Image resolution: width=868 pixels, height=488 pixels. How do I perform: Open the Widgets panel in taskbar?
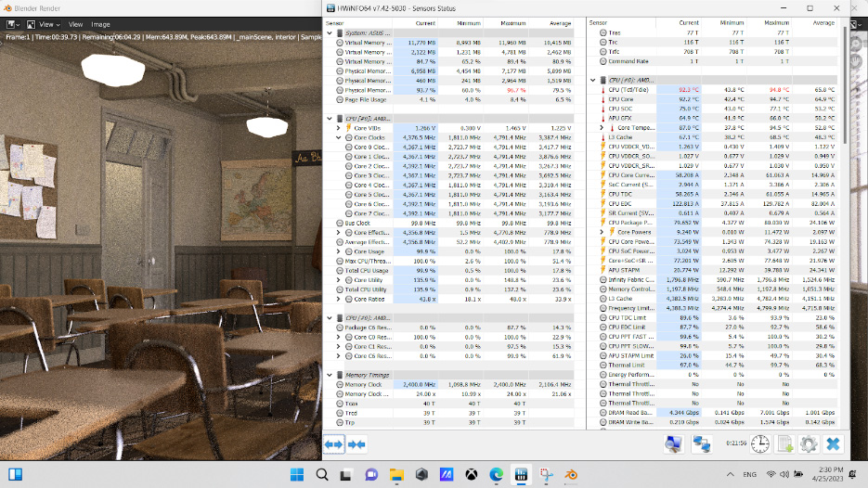click(x=16, y=475)
